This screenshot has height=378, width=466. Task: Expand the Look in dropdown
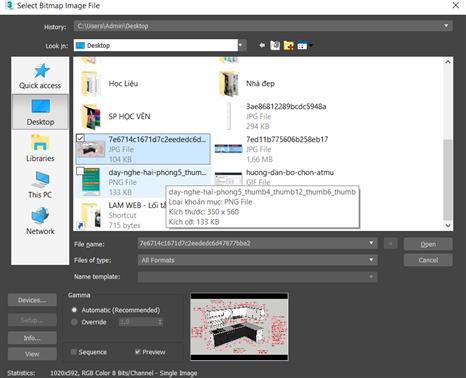click(x=242, y=45)
